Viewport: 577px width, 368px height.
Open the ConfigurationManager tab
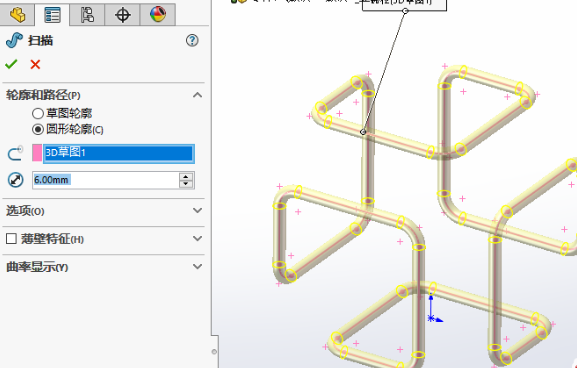87,15
